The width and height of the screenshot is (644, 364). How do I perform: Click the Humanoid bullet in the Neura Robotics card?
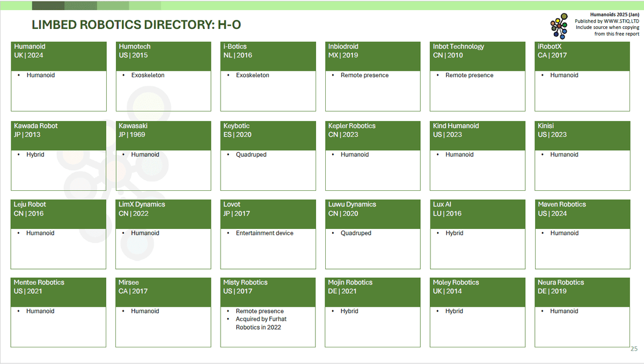point(564,311)
